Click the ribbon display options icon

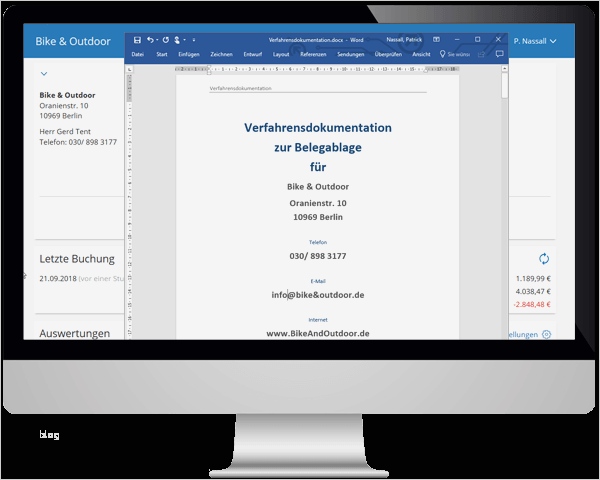436,39
